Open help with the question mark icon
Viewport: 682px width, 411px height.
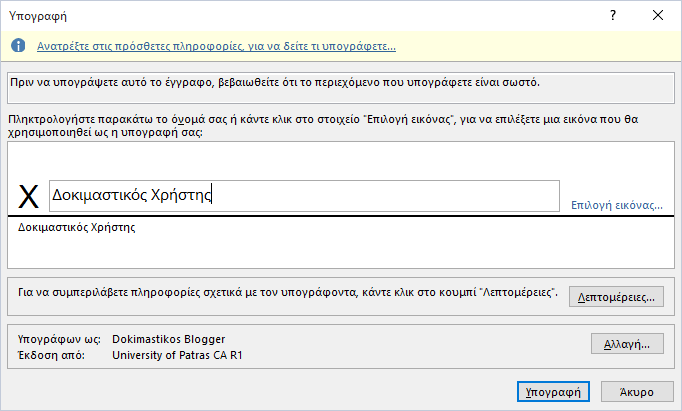point(613,15)
